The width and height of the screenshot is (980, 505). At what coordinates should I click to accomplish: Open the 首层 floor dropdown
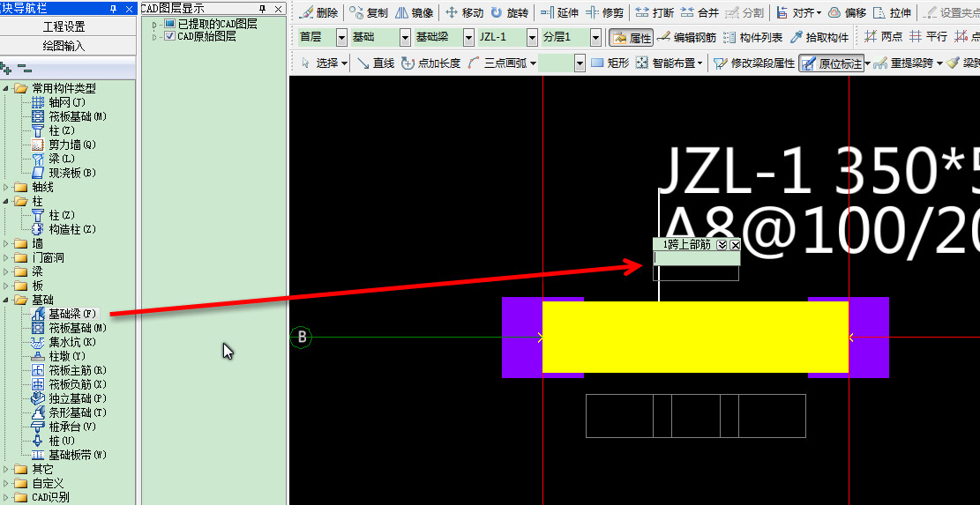coord(341,37)
